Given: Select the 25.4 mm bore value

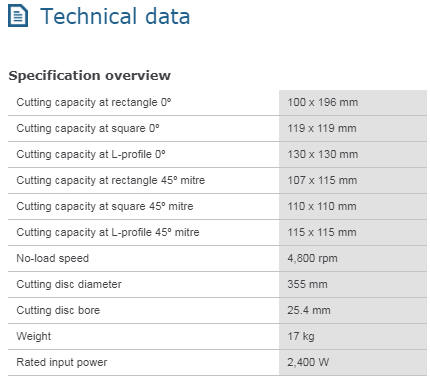Looking at the screenshot, I should pyautogui.click(x=309, y=310).
